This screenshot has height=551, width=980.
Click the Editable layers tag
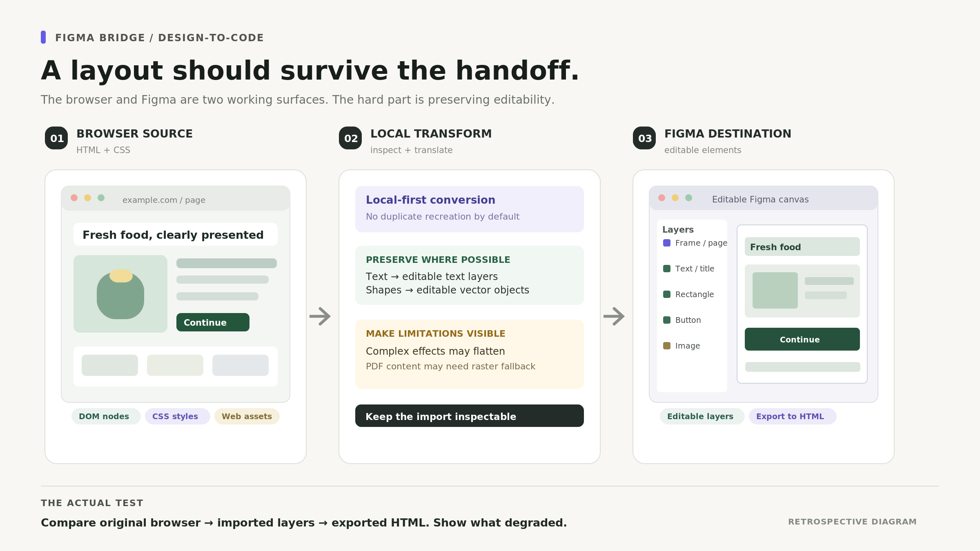point(702,416)
